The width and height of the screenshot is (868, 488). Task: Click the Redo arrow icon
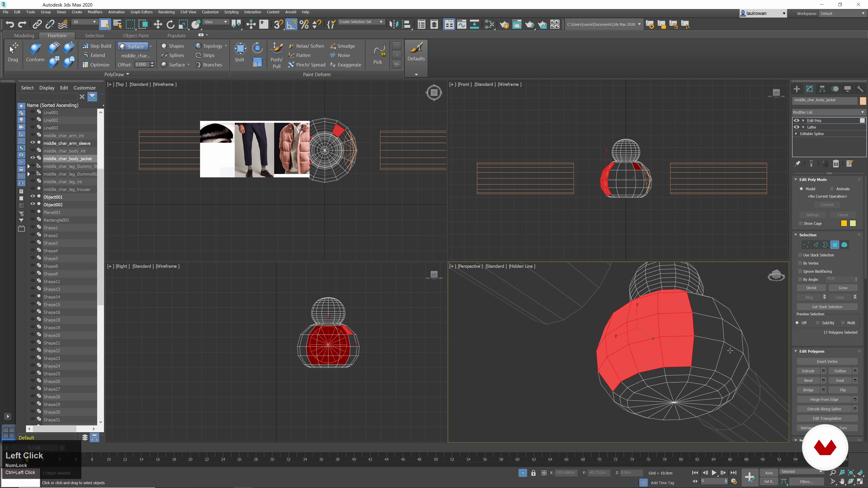click(x=22, y=24)
